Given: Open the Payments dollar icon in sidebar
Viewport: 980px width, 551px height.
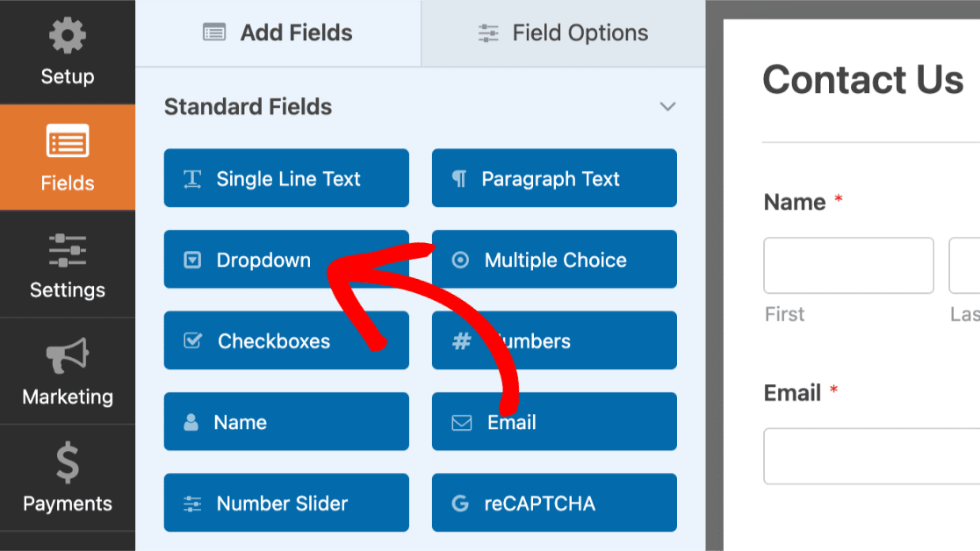Looking at the screenshot, I should point(68,463).
